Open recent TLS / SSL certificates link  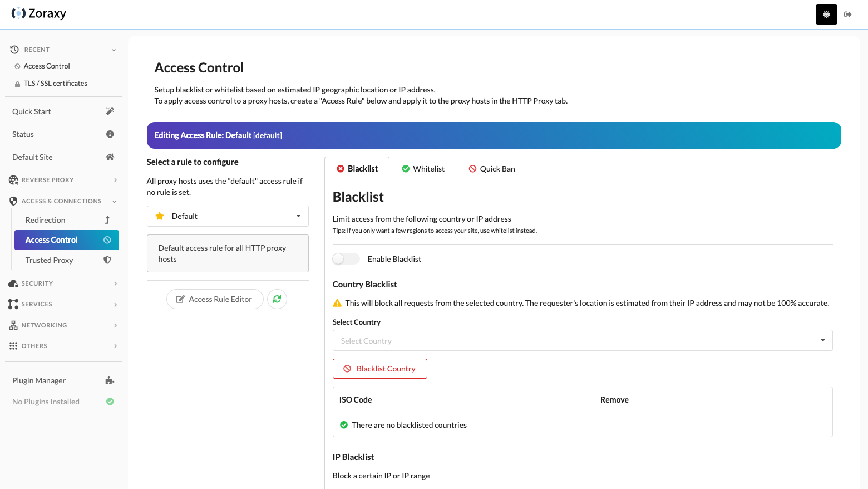tap(56, 84)
